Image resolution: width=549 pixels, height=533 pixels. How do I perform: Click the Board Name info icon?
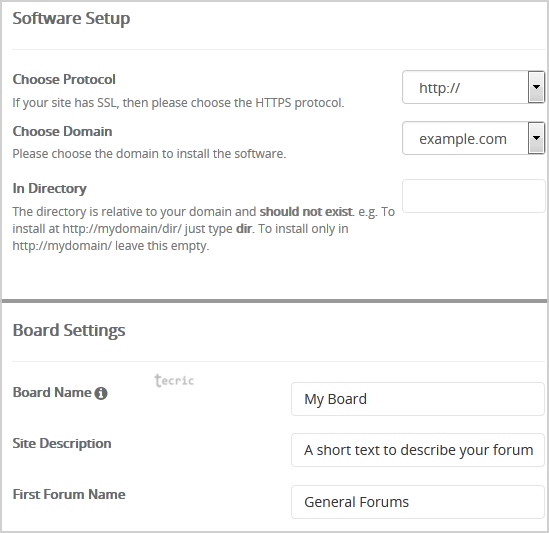click(x=101, y=393)
